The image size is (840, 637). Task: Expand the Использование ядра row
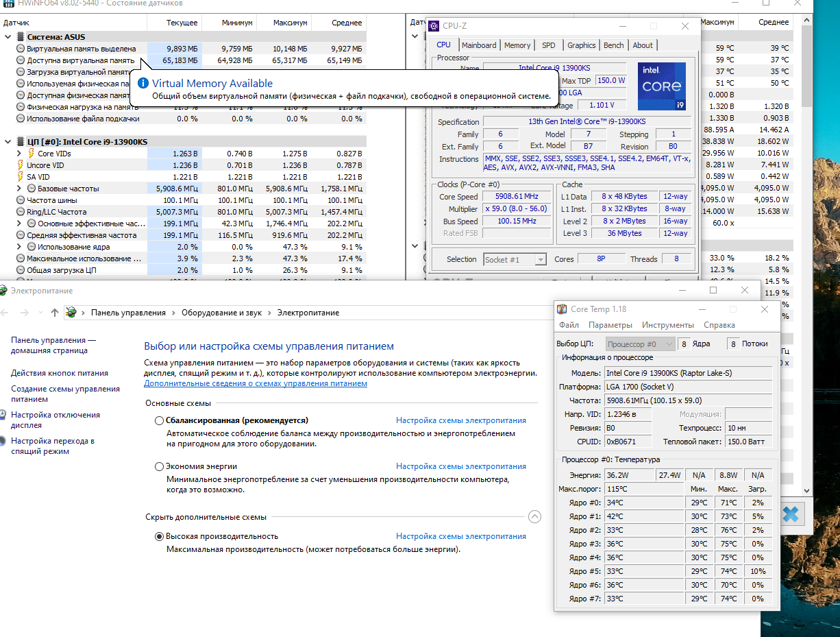coord(20,247)
